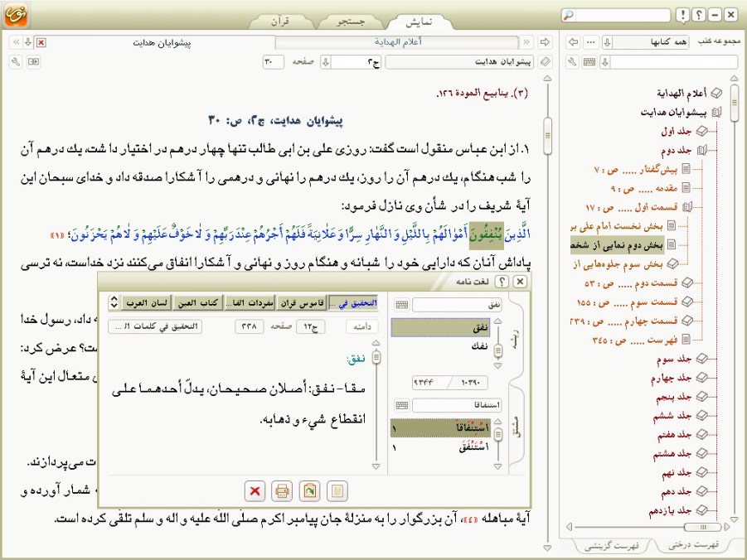Click the book icon beside أعلام الهداية in the tree
Viewport: 747px width, 560px height.
coord(716,94)
